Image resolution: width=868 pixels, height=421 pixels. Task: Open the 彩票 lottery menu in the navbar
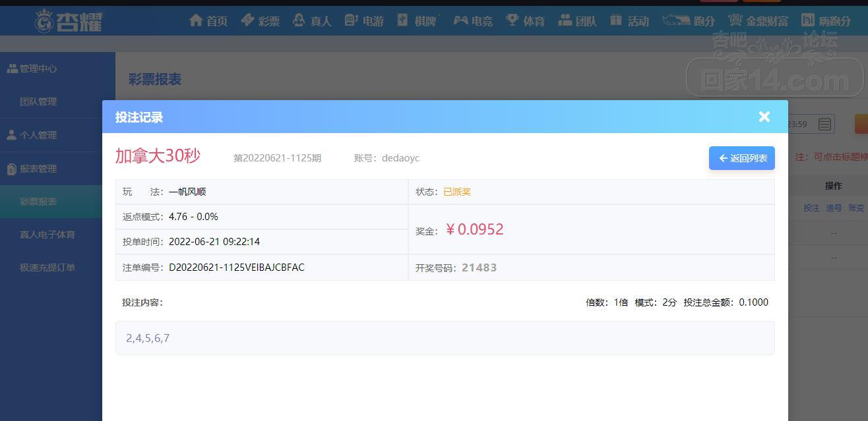pos(260,21)
